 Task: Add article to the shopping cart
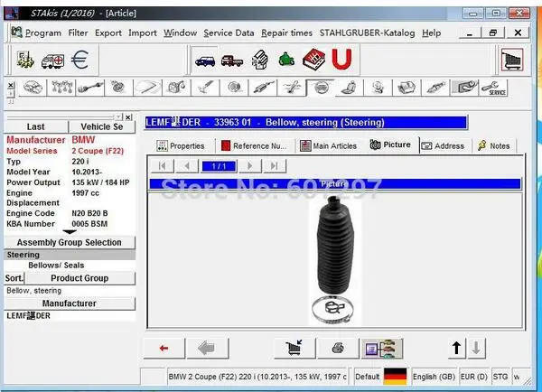click(x=294, y=348)
